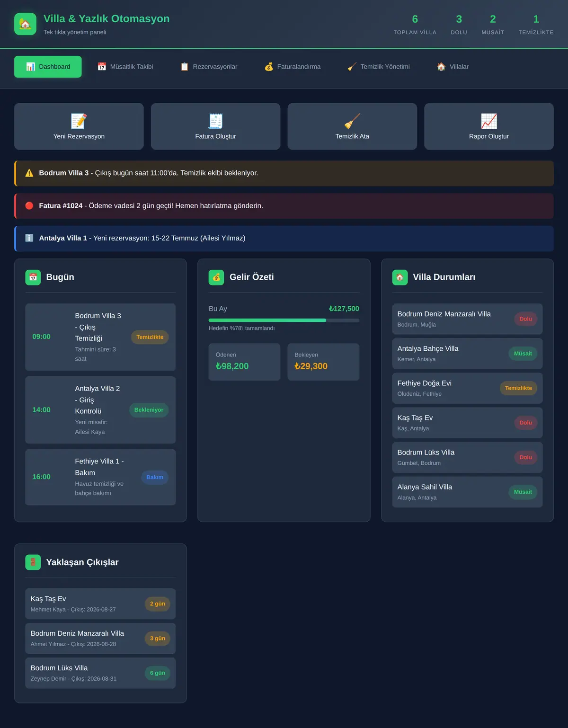Click the 2 gün badge for Kaş Taş Ev
The width and height of the screenshot is (568, 728).
[158, 604]
